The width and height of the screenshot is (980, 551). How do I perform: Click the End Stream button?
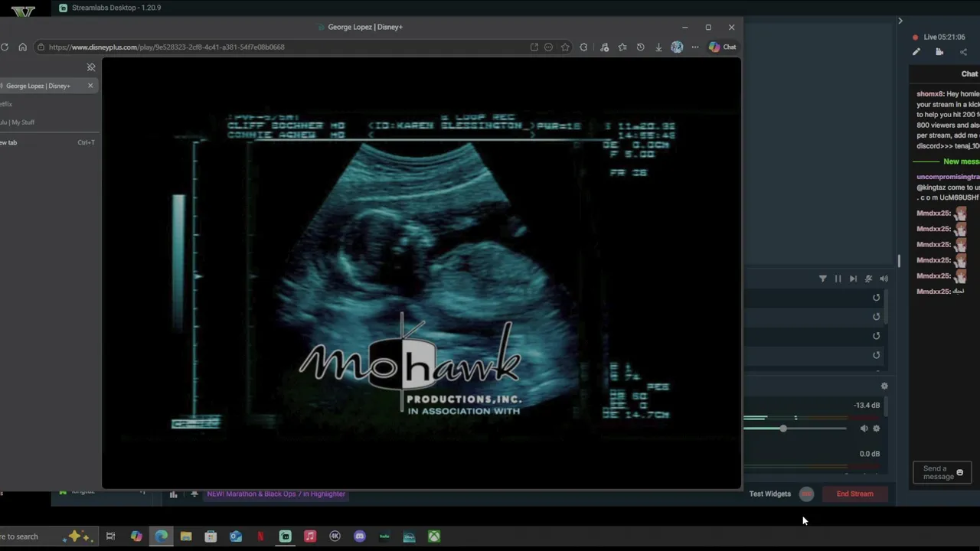coord(855,494)
